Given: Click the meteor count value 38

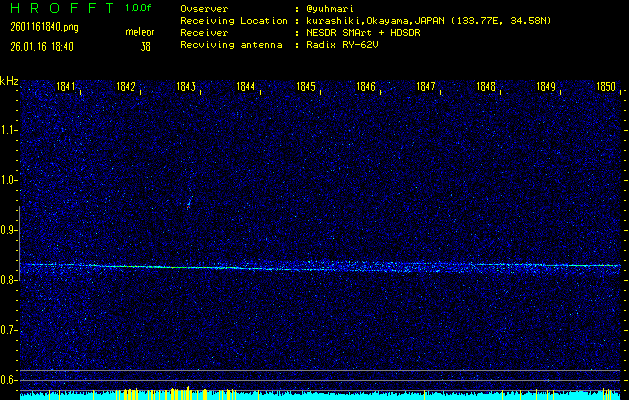Looking at the screenshot, I should point(146,46).
